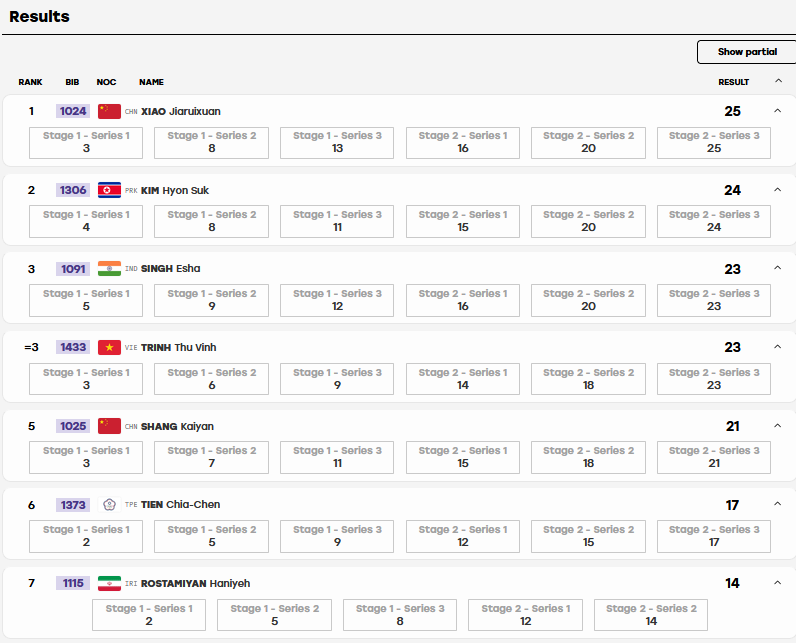Image resolution: width=796 pixels, height=643 pixels.
Task: Click TIEN's Stage 2 - Series 1 box
Action: click(463, 536)
